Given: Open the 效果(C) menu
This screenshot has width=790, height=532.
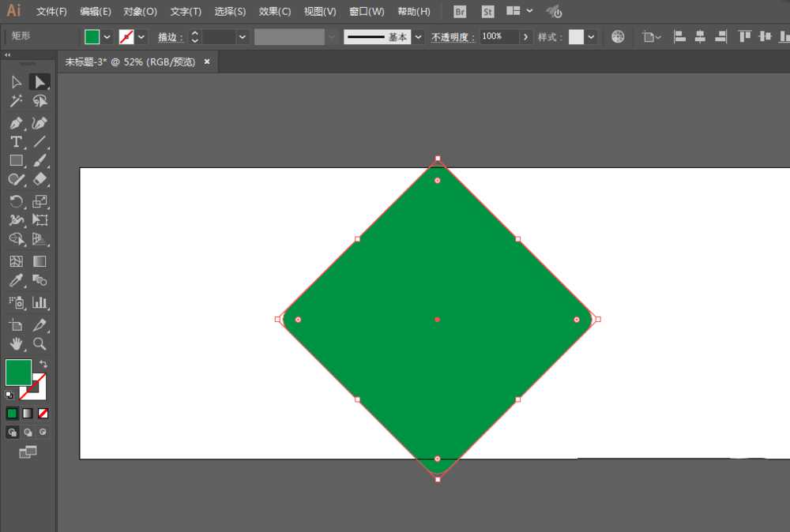Looking at the screenshot, I should click(x=275, y=12).
